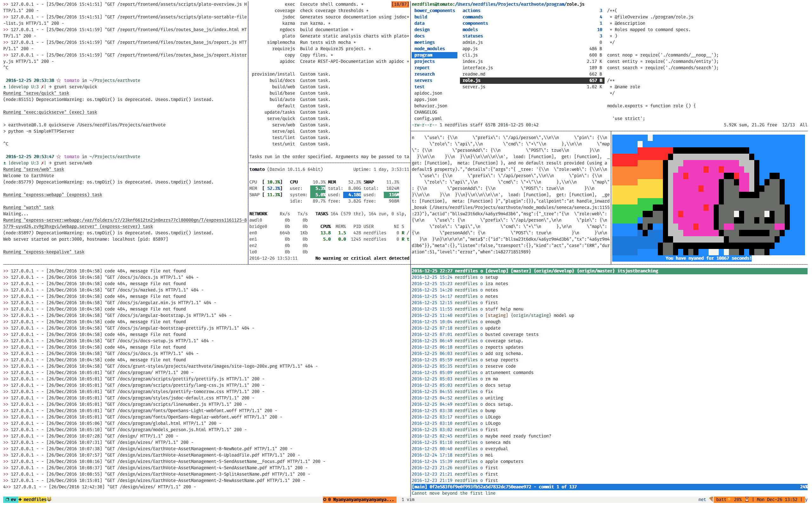Click 'You have nyaned for 10867 seconds!' text

708,258
